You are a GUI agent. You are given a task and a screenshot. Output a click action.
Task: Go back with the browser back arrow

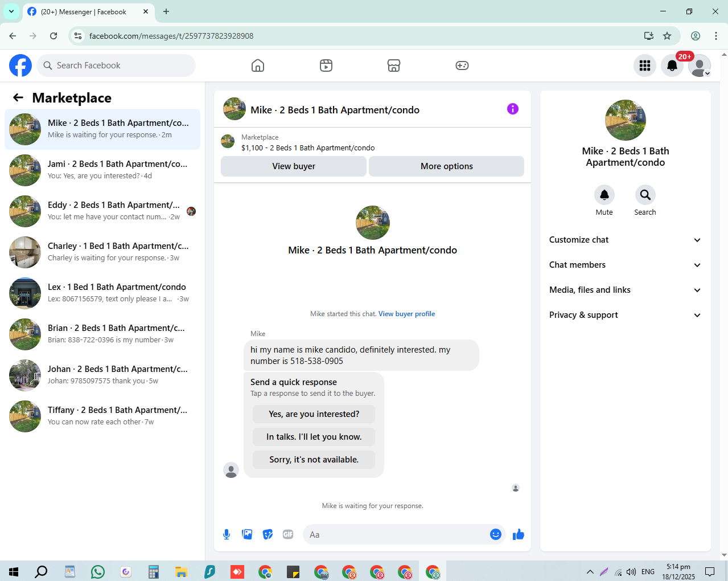tap(13, 36)
